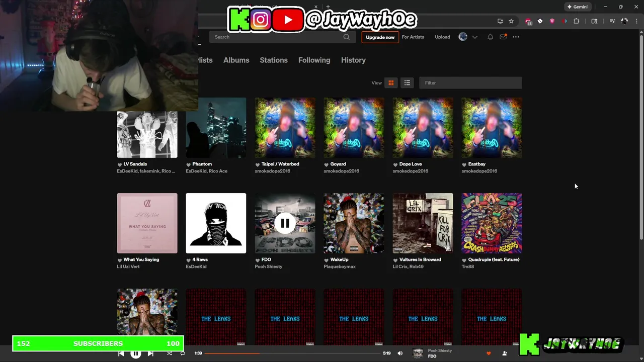
Task: Go to the previous track
Action: click(121, 353)
